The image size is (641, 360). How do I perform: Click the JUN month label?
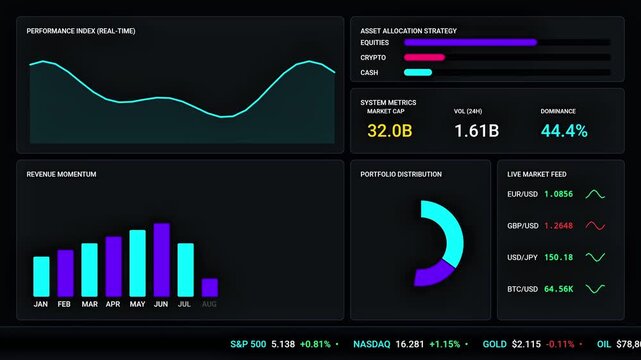[161, 304]
